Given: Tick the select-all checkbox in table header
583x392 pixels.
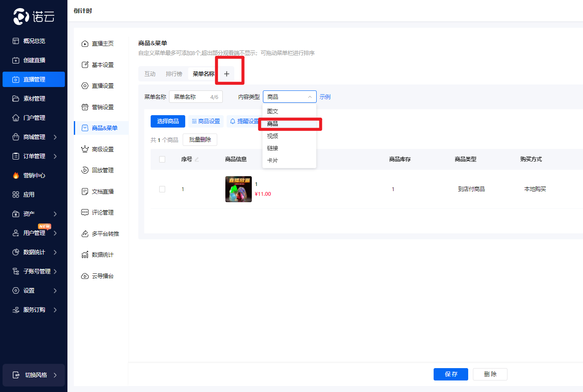Looking at the screenshot, I should 162,159.
